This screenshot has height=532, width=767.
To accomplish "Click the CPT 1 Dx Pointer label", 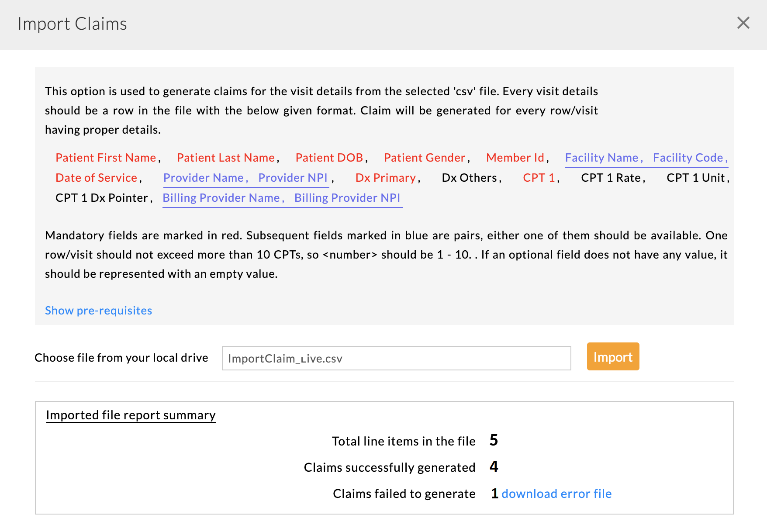I will 102,198.
